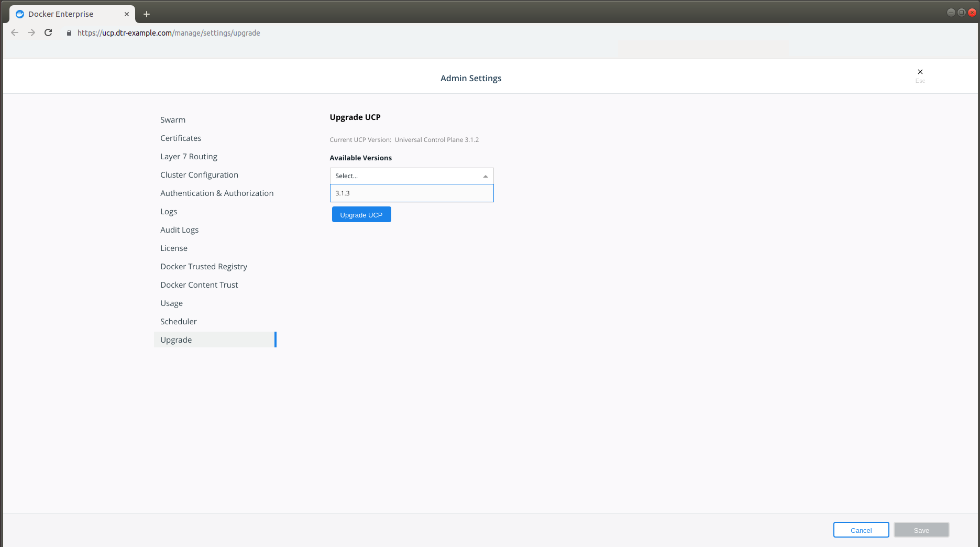Click the Docker Enterprise browser tab
Viewport: 980px width, 547px height.
(72, 14)
